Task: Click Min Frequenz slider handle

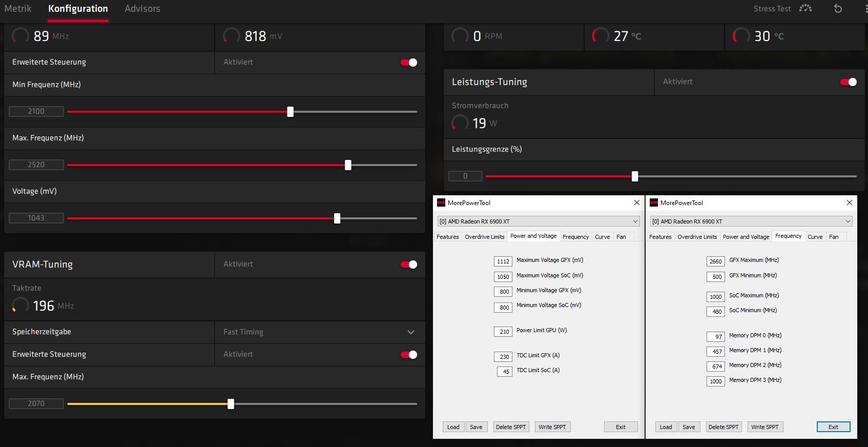Action: coord(291,112)
